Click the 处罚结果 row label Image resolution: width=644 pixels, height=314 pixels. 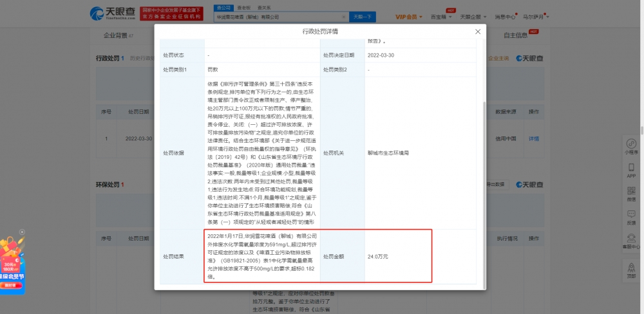(x=173, y=257)
